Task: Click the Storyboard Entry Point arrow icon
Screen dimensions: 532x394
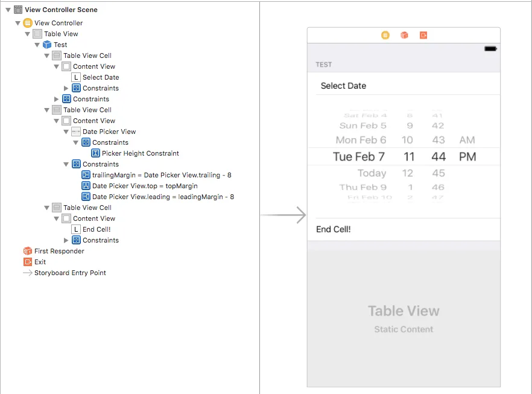Action: [x=27, y=273]
